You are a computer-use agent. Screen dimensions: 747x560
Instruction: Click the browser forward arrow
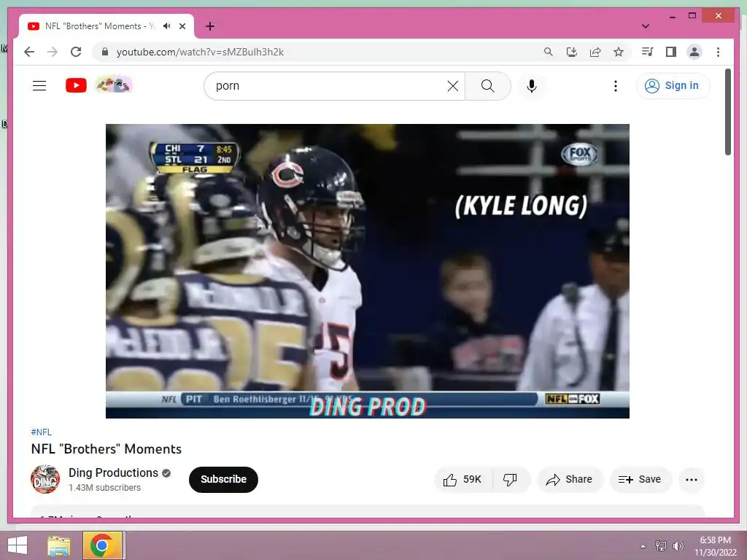(x=53, y=52)
